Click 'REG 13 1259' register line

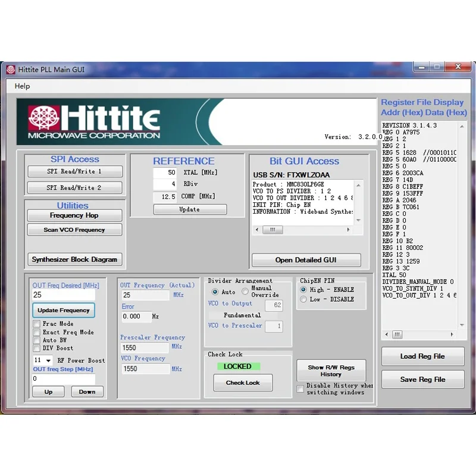point(400,261)
